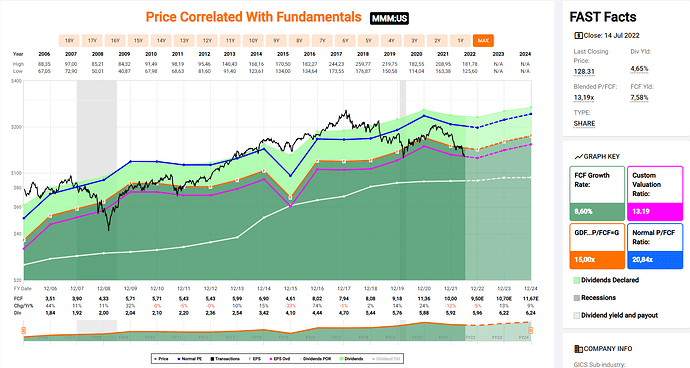
Task: Toggle Price series in chart legend
Action: pyautogui.click(x=161, y=359)
